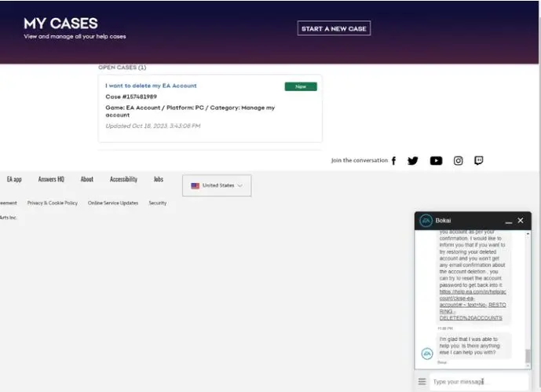Click the 'Updated Oct 18, 2023' timestamp text
Image resolution: width=541 pixels, height=392 pixels.
153,126
